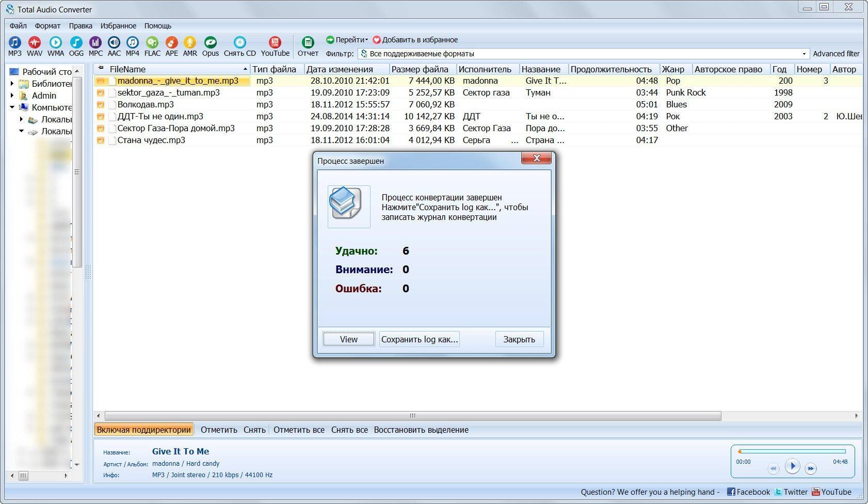Screen dimensions: 868x504
Task: Choose the MP4 format icon
Action: pos(133,46)
